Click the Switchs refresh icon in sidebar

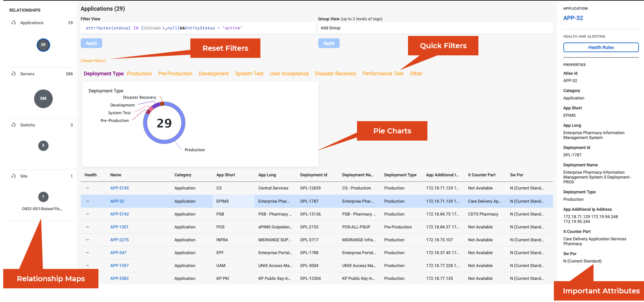click(14, 125)
